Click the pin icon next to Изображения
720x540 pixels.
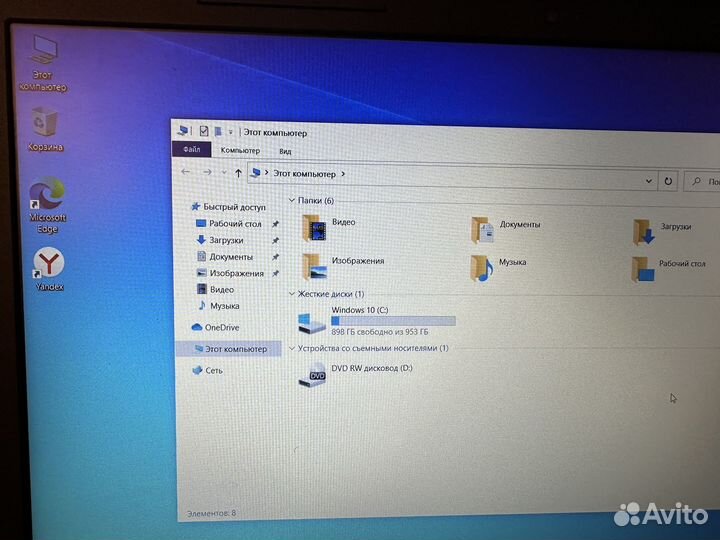(x=276, y=274)
